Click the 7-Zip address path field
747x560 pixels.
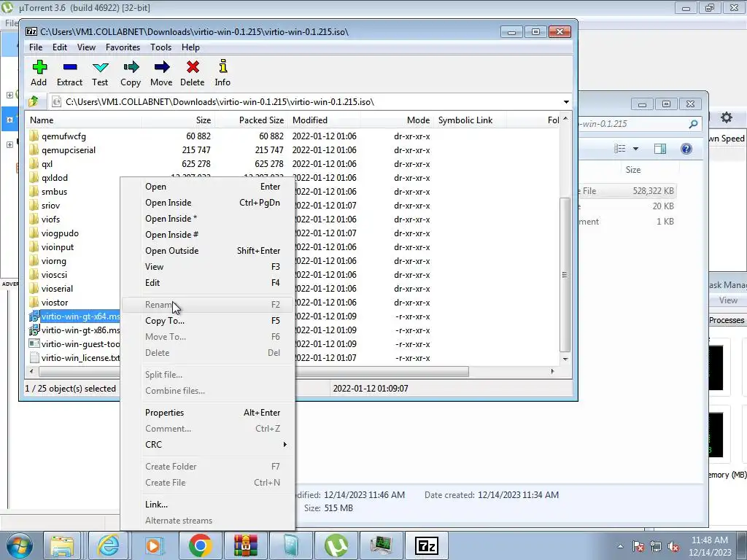[x=309, y=102]
